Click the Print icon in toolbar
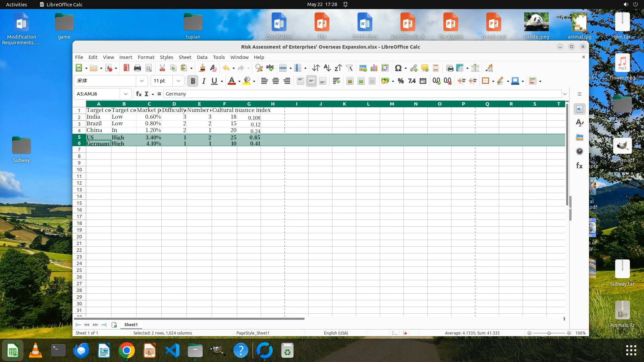The image size is (644, 362). 137,68
